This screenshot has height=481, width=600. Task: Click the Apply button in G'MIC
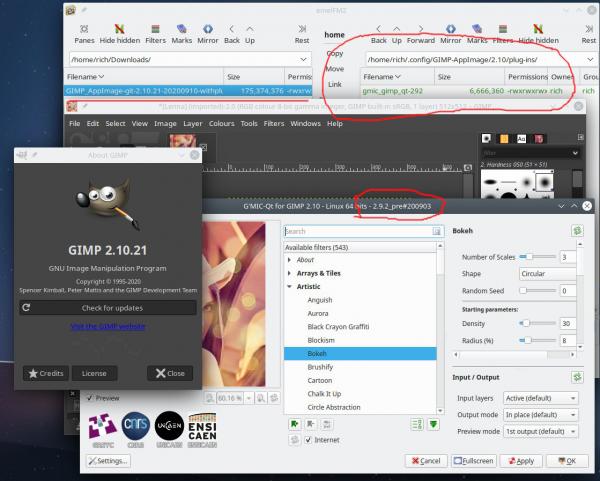tap(521, 461)
